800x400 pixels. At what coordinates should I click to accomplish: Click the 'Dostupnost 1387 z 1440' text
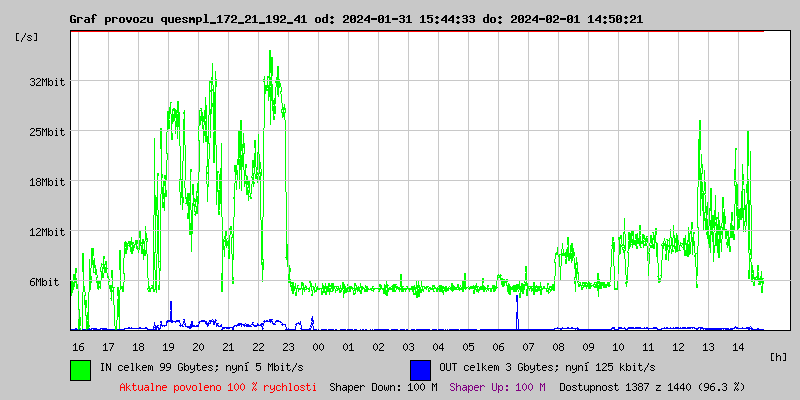tap(626, 387)
